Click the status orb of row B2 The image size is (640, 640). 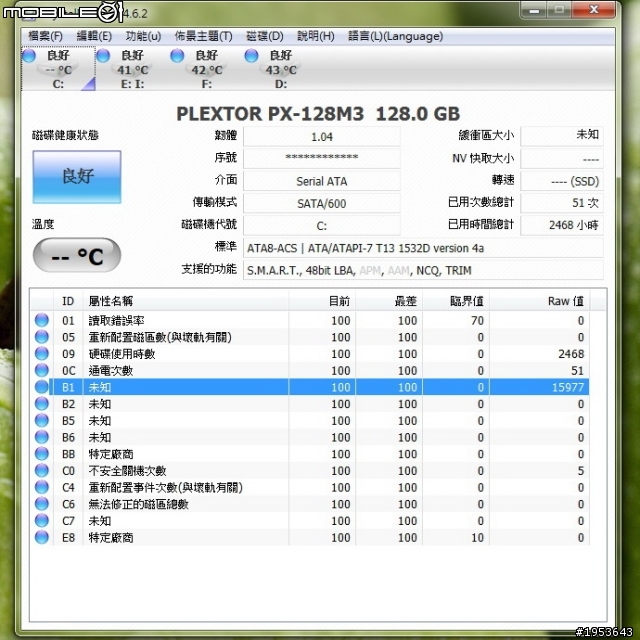42,404
